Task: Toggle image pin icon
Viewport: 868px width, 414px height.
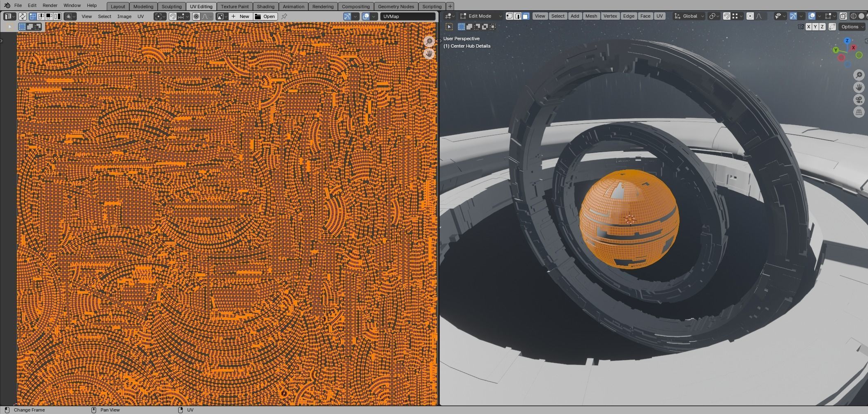Action: pyautogui.click(x=284, y=16)
